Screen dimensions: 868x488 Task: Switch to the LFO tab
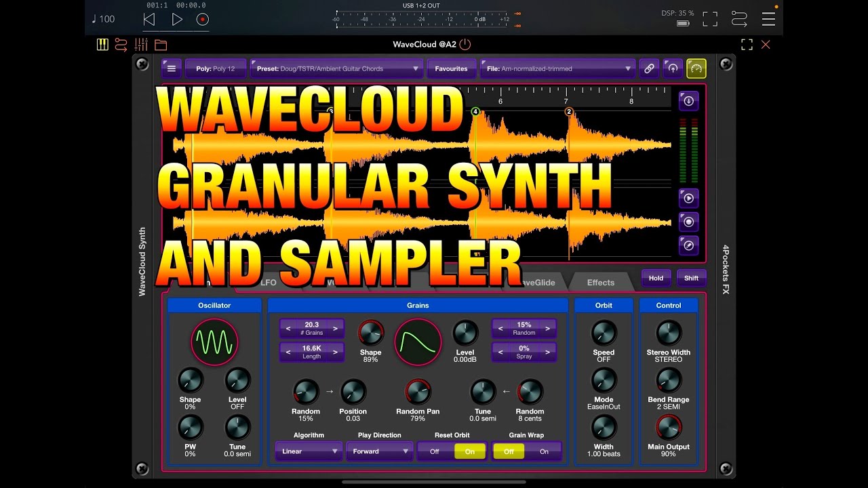269,283
